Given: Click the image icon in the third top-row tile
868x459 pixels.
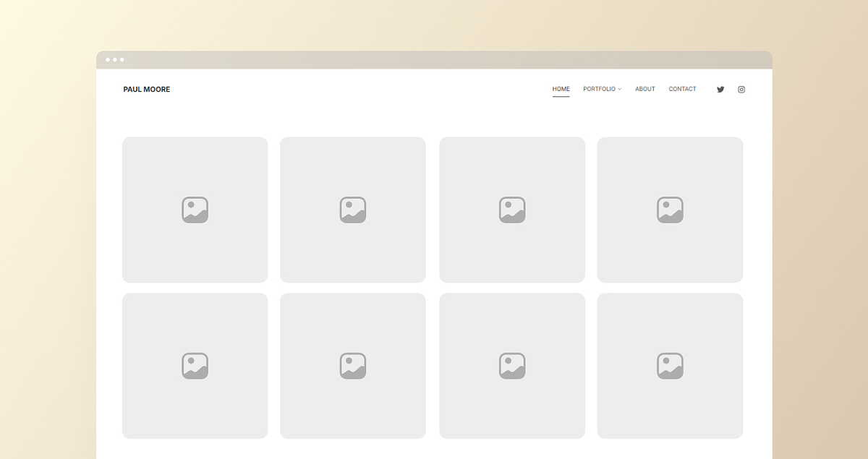Looking at the screenshot, I should pyautogui.click(x=511, y=209).
